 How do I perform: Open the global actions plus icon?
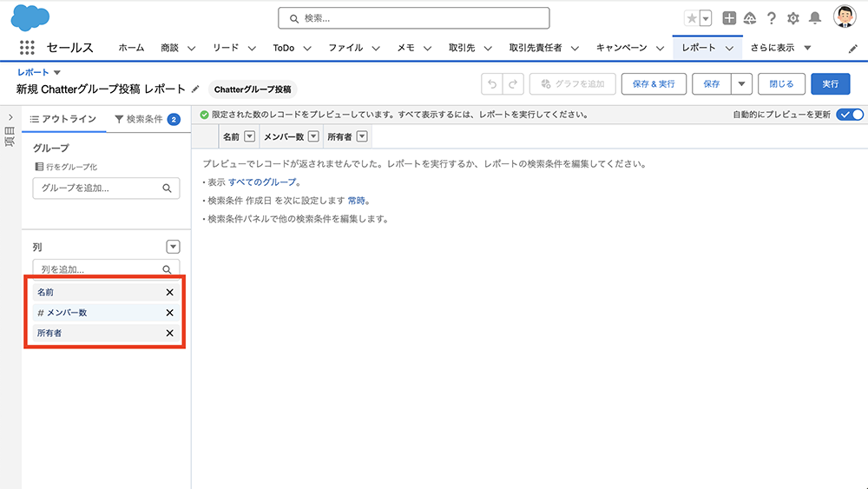[729, 18]
